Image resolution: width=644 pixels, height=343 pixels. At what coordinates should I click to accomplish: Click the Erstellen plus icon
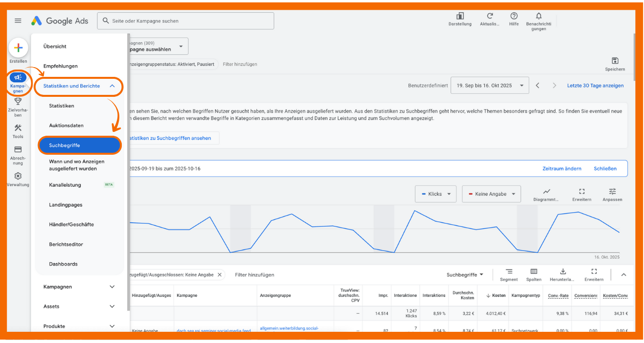pyautogui.click(x=18, y=48)
